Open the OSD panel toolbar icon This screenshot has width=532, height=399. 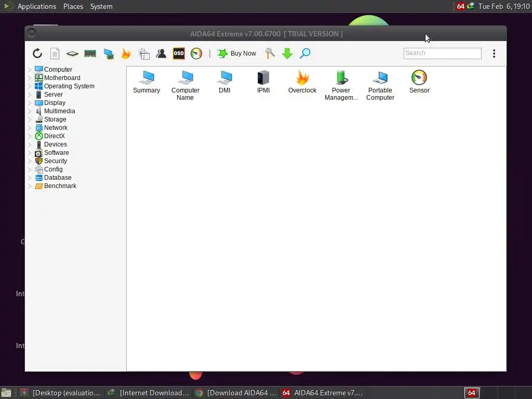point(179,54)
